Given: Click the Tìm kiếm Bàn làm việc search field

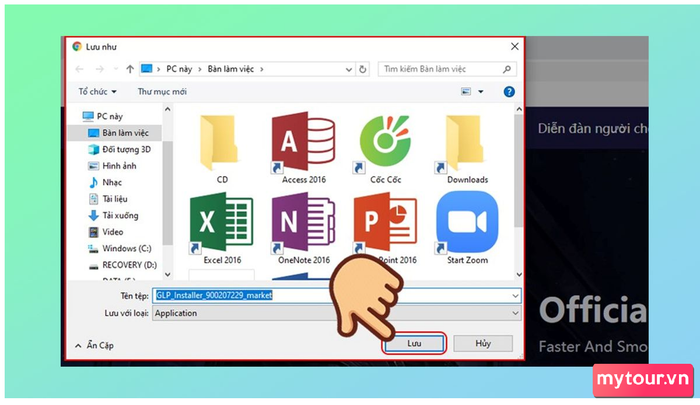Looking at the screenshot, I should tap(447, 69).
